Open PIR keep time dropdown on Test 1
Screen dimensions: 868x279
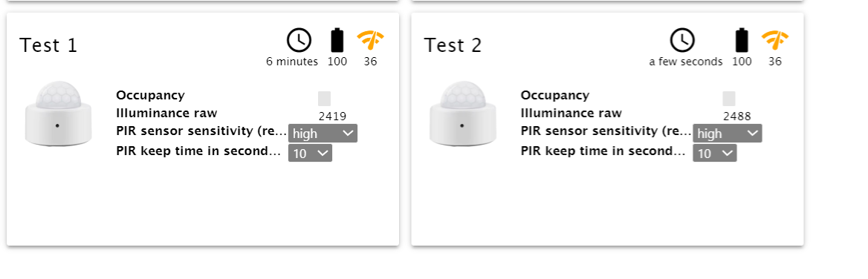(310, 153)
